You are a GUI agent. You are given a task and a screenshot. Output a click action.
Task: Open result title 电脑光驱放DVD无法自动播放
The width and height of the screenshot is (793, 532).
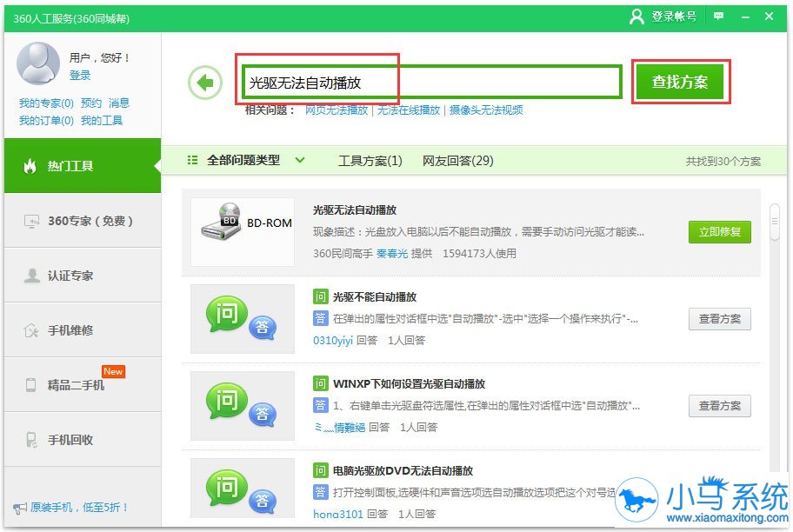[403, 471]
